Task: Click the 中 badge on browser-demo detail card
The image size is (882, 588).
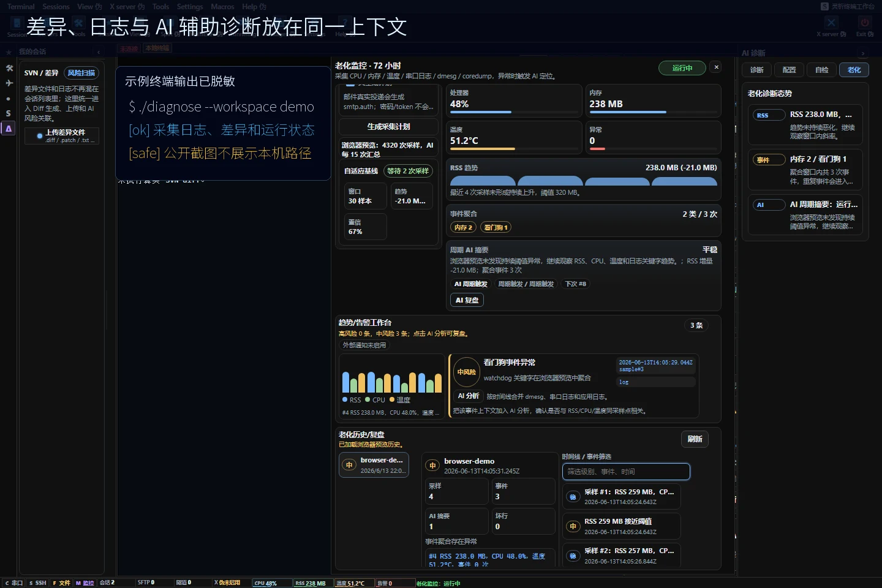Action: pos(432,466)
